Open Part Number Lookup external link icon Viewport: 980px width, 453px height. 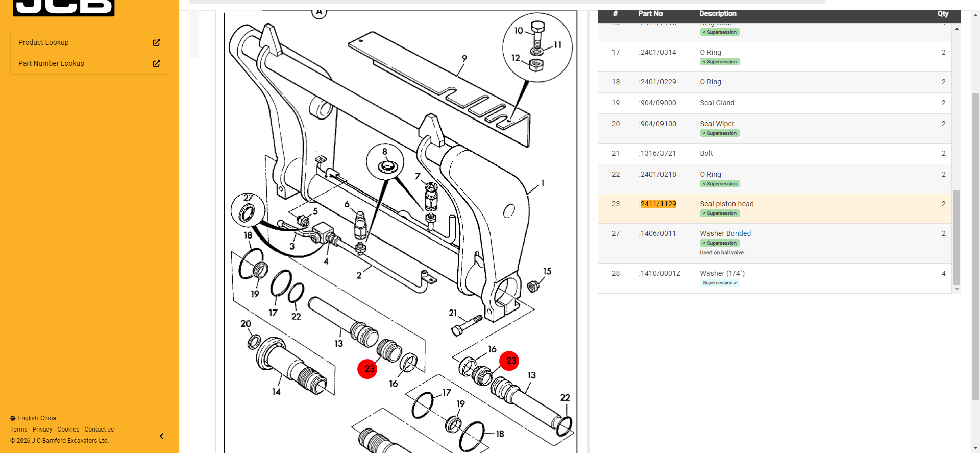pyautogui.click(x=157, y=63)
